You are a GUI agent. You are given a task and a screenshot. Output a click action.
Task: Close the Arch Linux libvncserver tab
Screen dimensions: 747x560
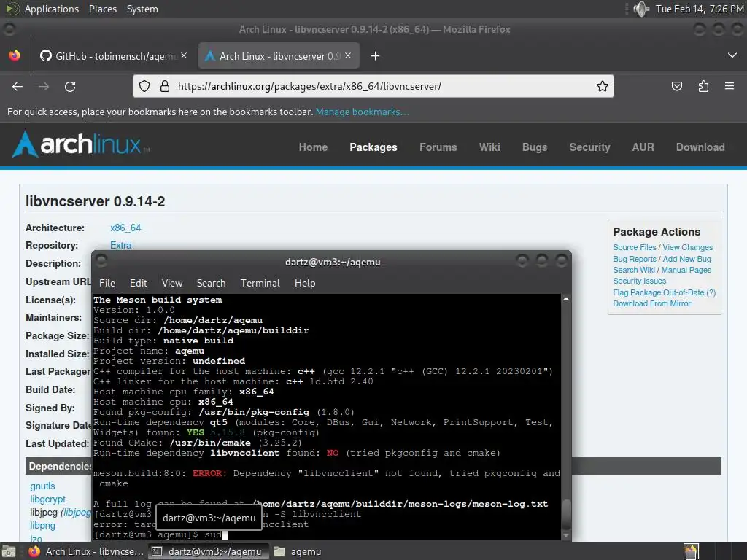pyautogui.click(x=348, y=55)
